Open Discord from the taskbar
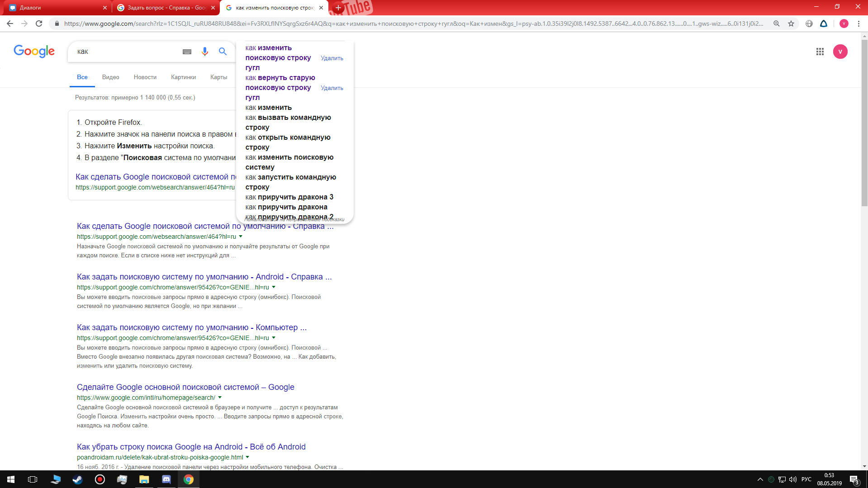Image resolution: width=868 pixels, height=488 pixels. tap(166, 479)
